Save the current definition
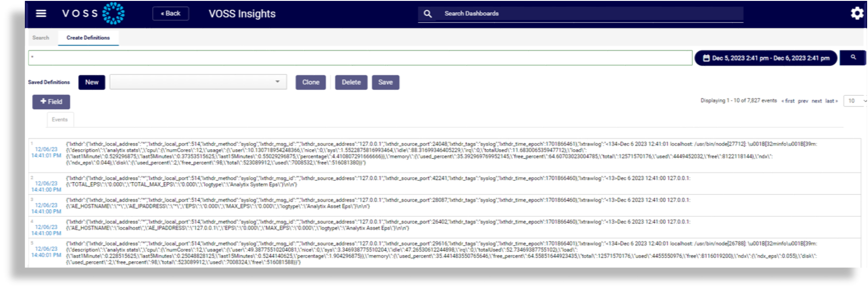This screenshot has width=868, height=290. coord(385,82)
